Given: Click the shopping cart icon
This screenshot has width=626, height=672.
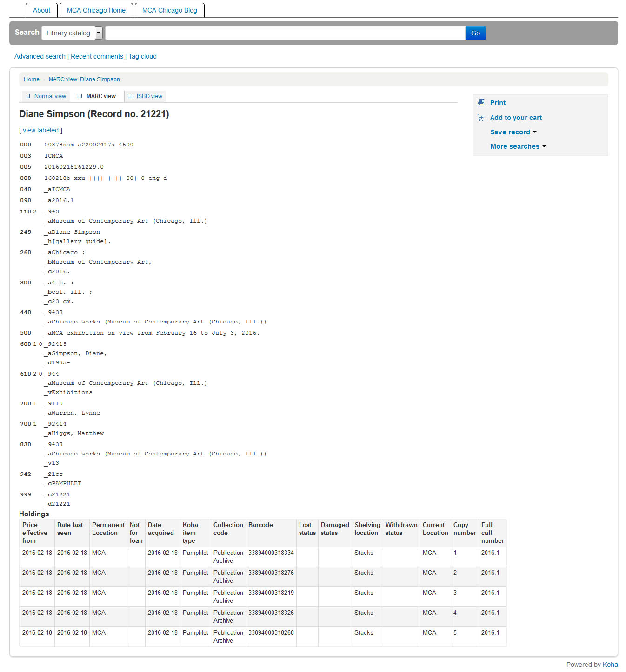Looking at the screenshot, I should [x=481, y=118].
